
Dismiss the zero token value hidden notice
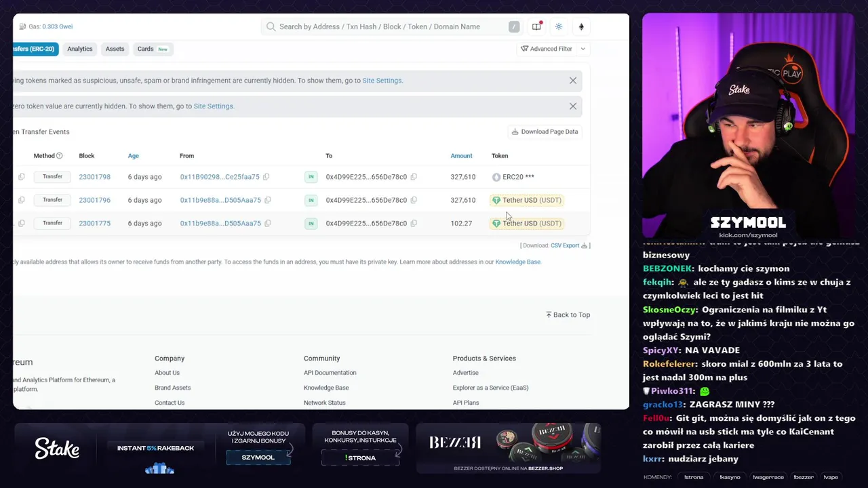pyautogui.click(x=573, y=106)
